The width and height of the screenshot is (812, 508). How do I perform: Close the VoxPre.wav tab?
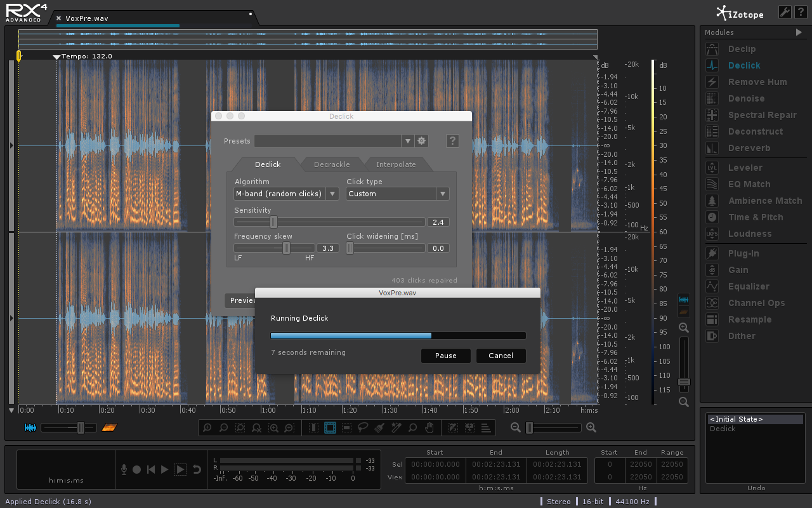click(x=59, y=18)
